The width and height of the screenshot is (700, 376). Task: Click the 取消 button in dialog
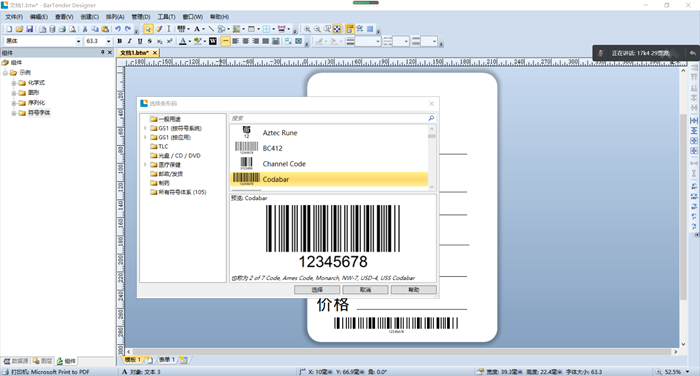(365, 290)
